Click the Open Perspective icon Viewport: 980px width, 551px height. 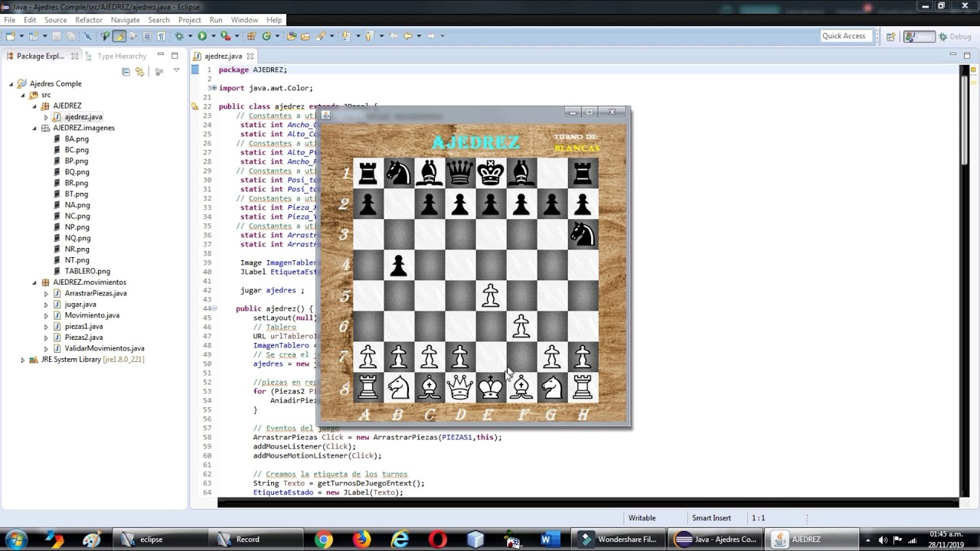point(890,36)
